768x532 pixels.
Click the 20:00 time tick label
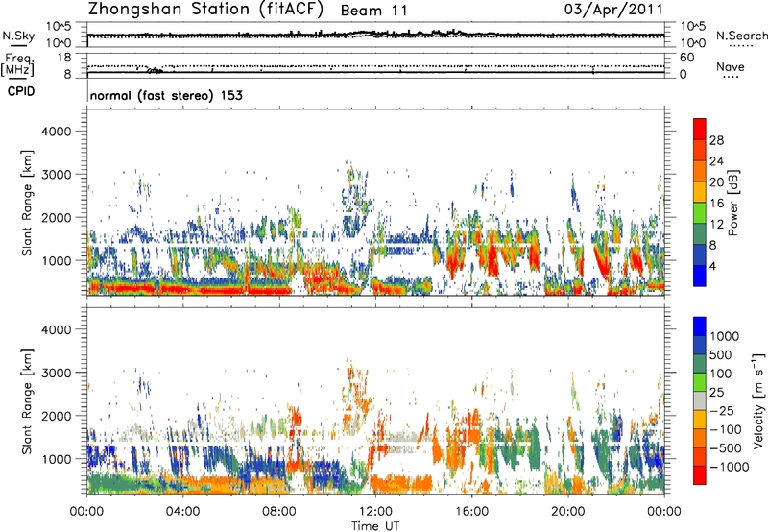567,512
